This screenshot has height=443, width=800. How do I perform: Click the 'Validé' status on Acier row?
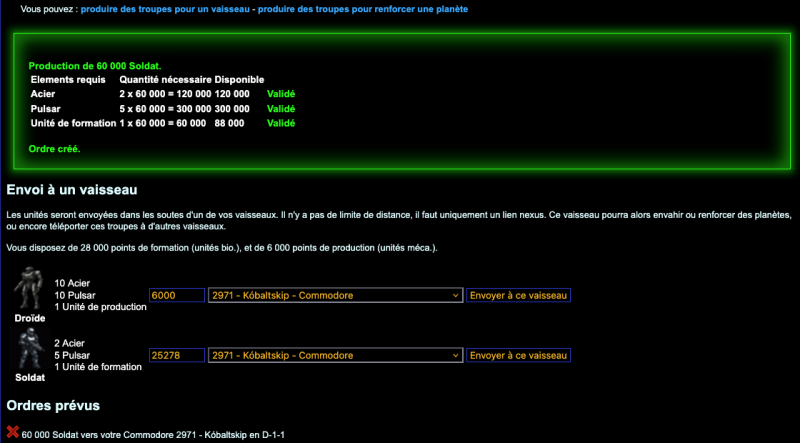pyautogui.click(x=281, y=94)
